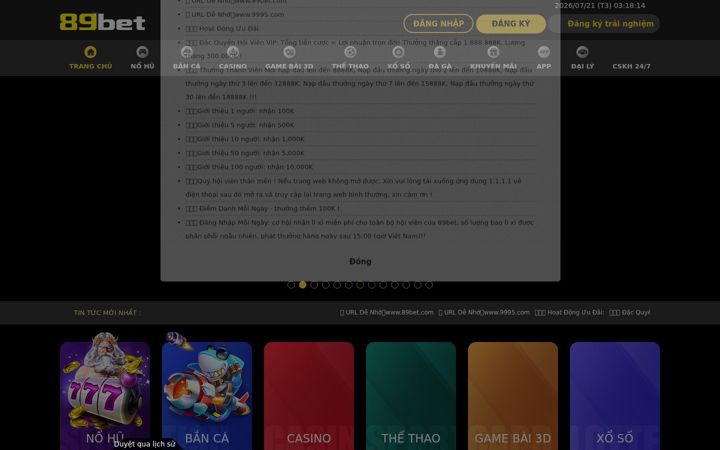Image resolution: width=720 pixels, height=450 pixels.
Task: Click Giới thiệu 10 người nhận 1,000K line
Action: click(x=245, y=139)
